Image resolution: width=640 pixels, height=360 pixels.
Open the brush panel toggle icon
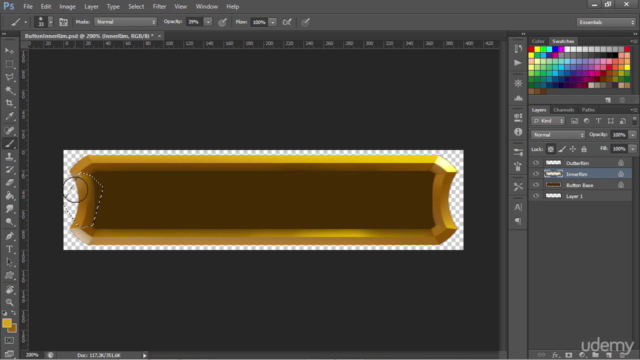point(63,22)
